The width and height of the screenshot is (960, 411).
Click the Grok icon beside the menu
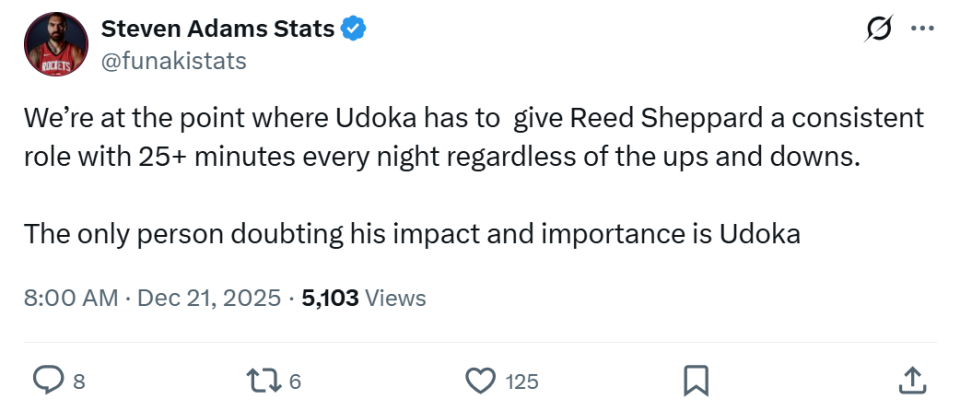(876, 30)
